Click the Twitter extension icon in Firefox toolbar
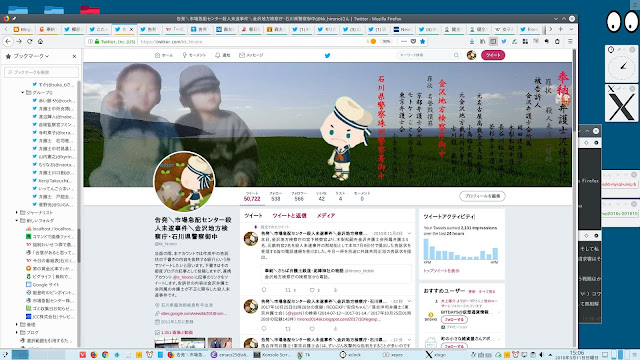This screenshot has height=360, width=640. tap(504, 41)
